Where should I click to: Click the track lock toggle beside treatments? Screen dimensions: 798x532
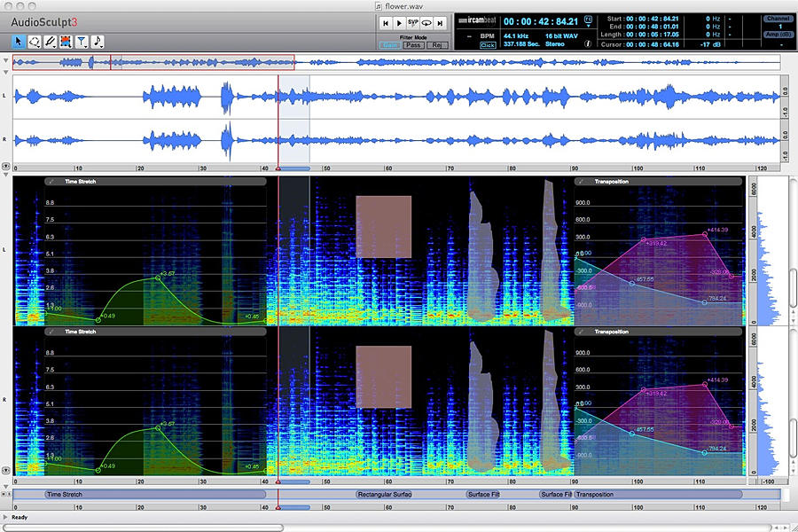point(5,494)
